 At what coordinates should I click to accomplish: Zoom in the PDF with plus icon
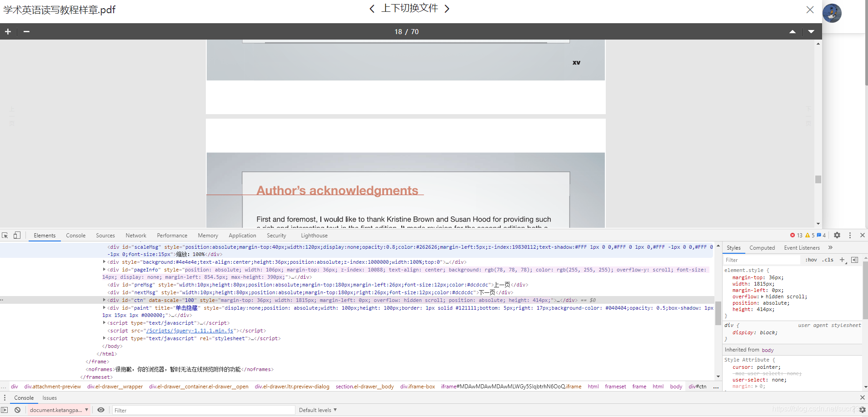click(8, 31)
